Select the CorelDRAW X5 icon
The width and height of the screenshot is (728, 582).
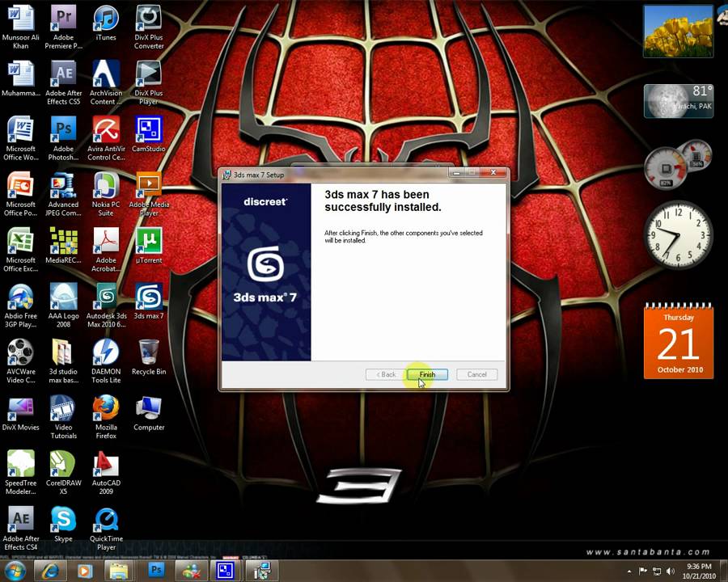click(64, 472)
